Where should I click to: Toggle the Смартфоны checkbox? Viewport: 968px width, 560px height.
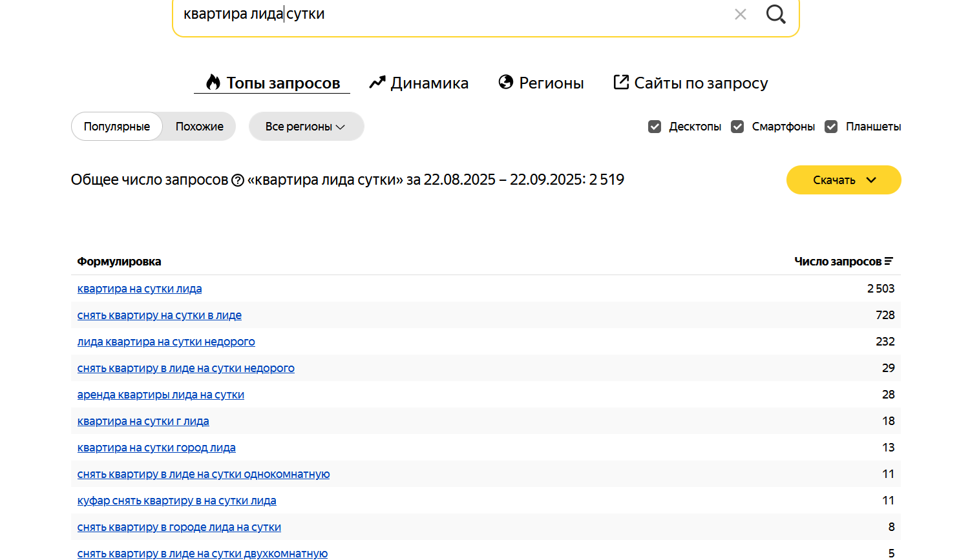(x=737, y=127)
